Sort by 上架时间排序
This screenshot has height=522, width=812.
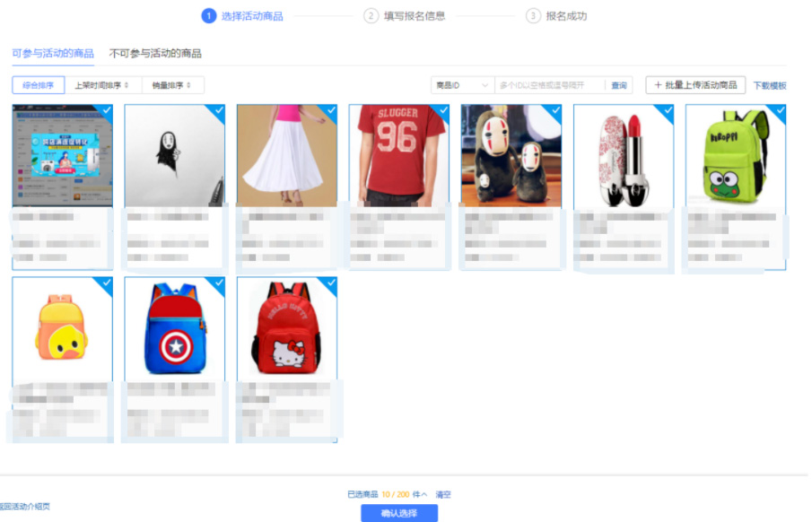point(103,85)
